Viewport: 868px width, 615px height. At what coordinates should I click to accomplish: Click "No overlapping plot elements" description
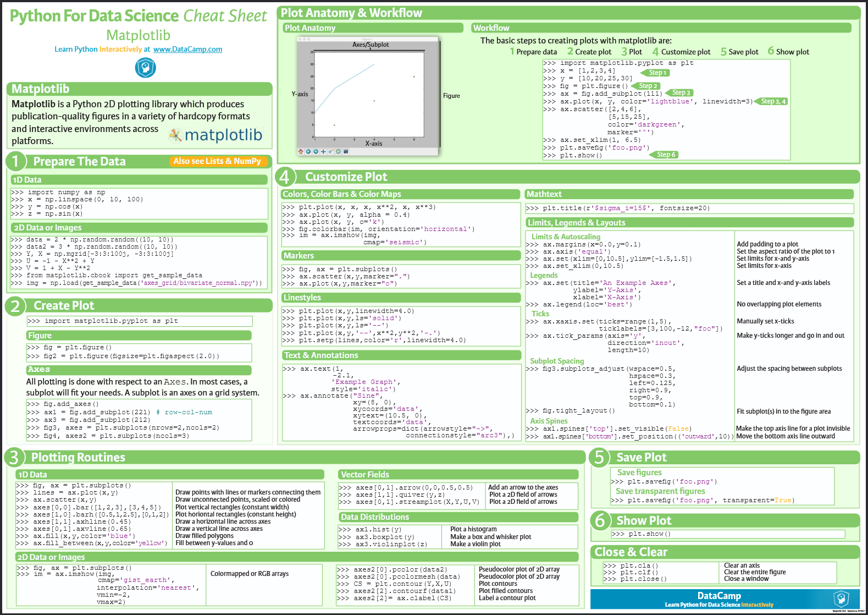coord(779,304)
